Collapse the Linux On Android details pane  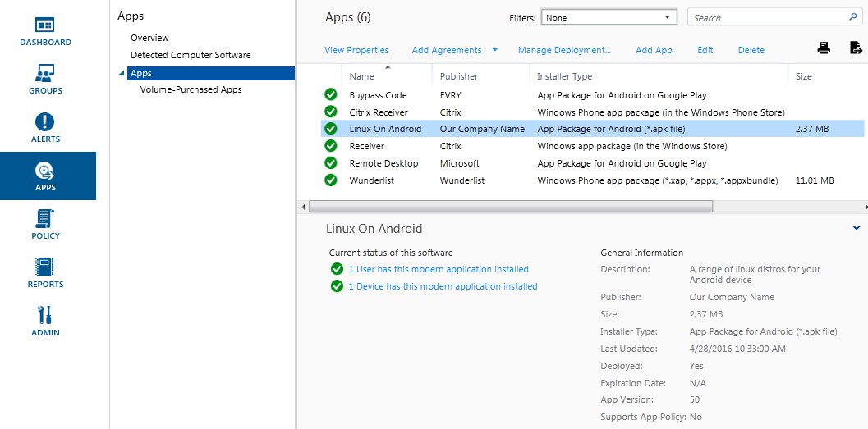[x=857, y=228]
